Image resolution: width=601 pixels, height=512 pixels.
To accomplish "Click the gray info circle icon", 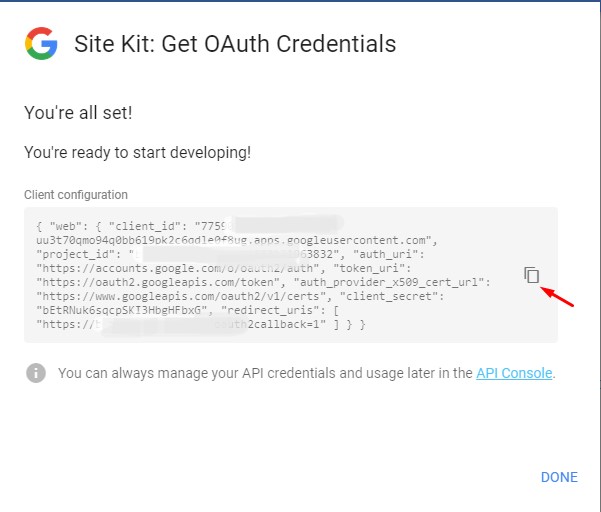I will click(36, 373).
